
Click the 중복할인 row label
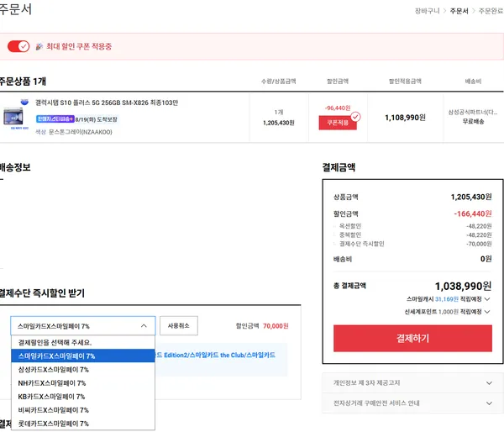[350, 234]
